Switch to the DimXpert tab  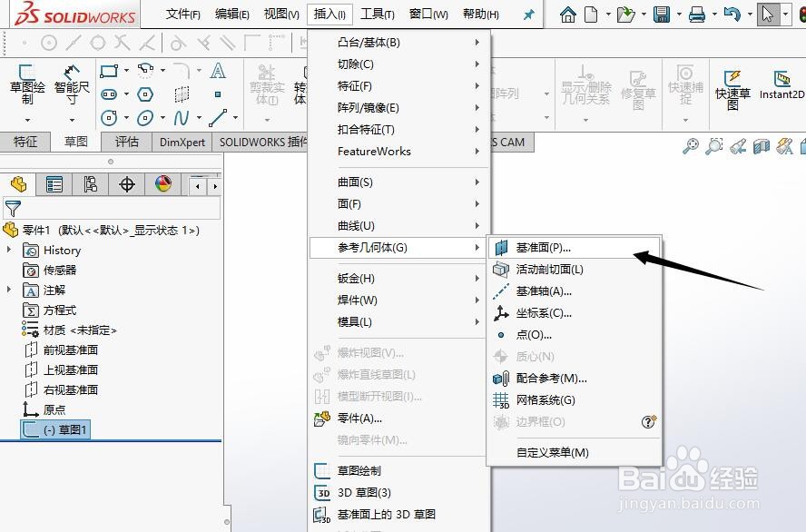pos(182,143)
